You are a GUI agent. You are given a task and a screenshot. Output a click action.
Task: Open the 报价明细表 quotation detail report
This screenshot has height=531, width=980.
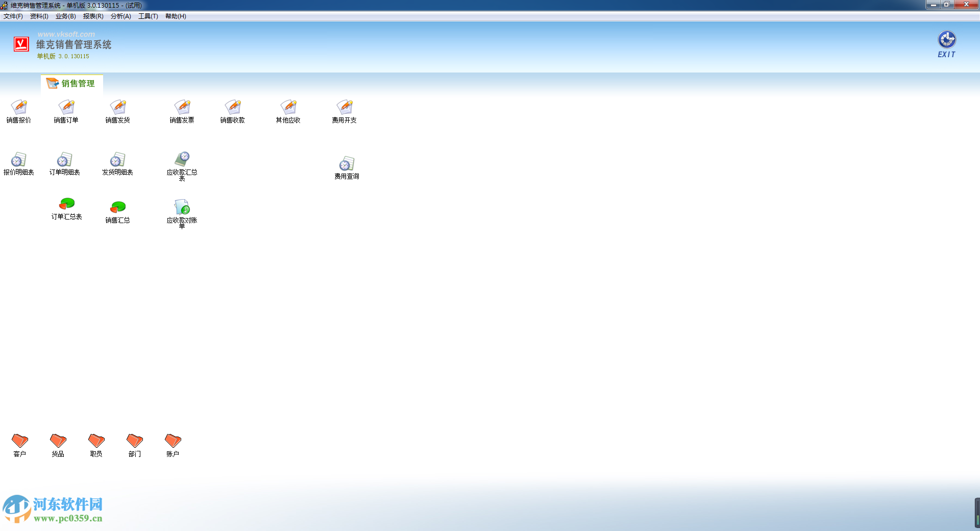coord(19,163)
